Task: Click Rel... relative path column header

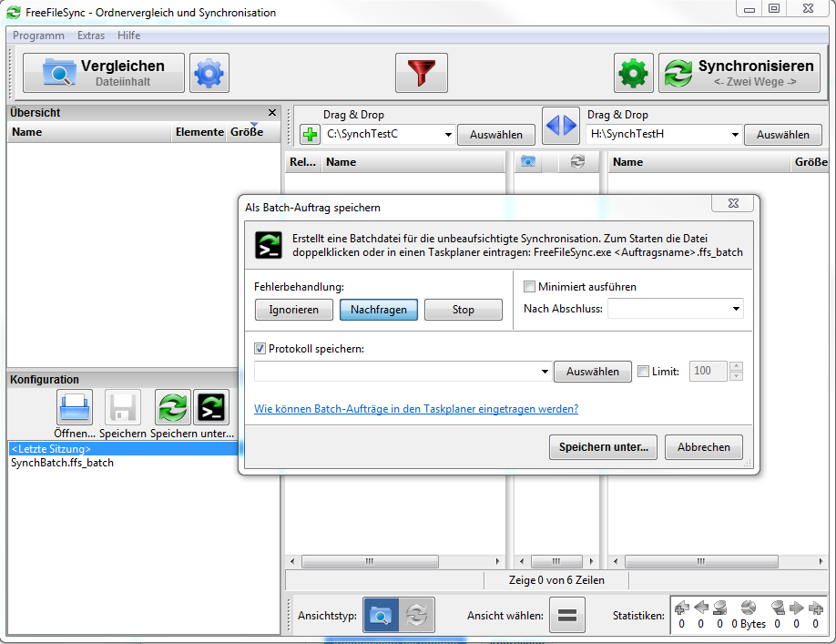Action: point(303,162)
